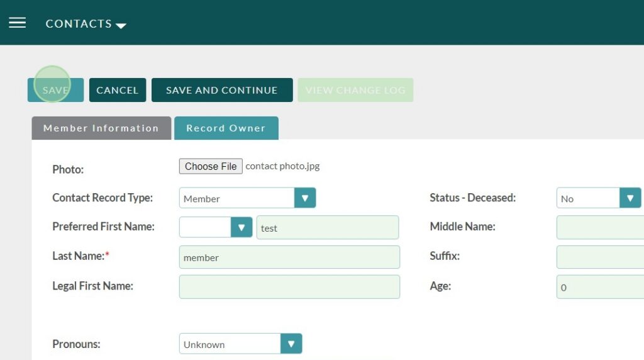Click into Legal First Name field
The width and height of the screenshot is (644, 360).
point(289,287)
